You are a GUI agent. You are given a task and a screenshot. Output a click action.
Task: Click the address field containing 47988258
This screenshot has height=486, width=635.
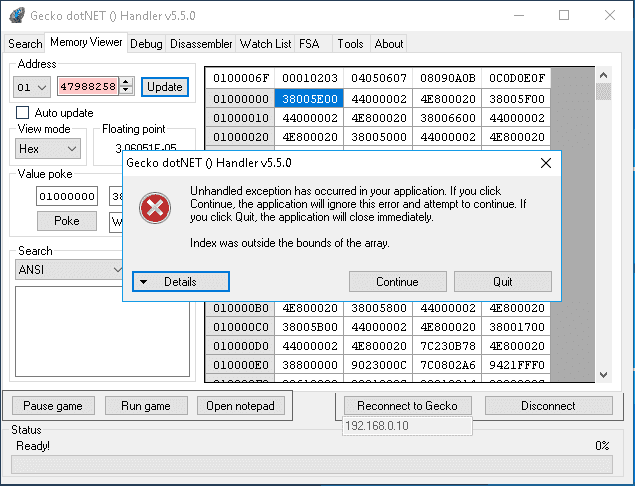coord(88,86)
